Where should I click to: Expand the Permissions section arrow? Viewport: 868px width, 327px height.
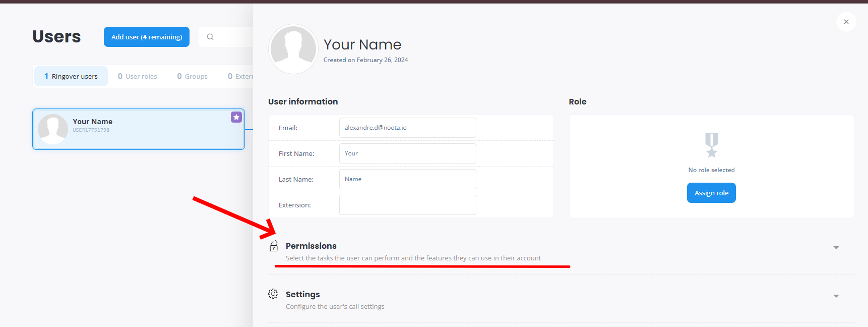[x=836, y=248]
